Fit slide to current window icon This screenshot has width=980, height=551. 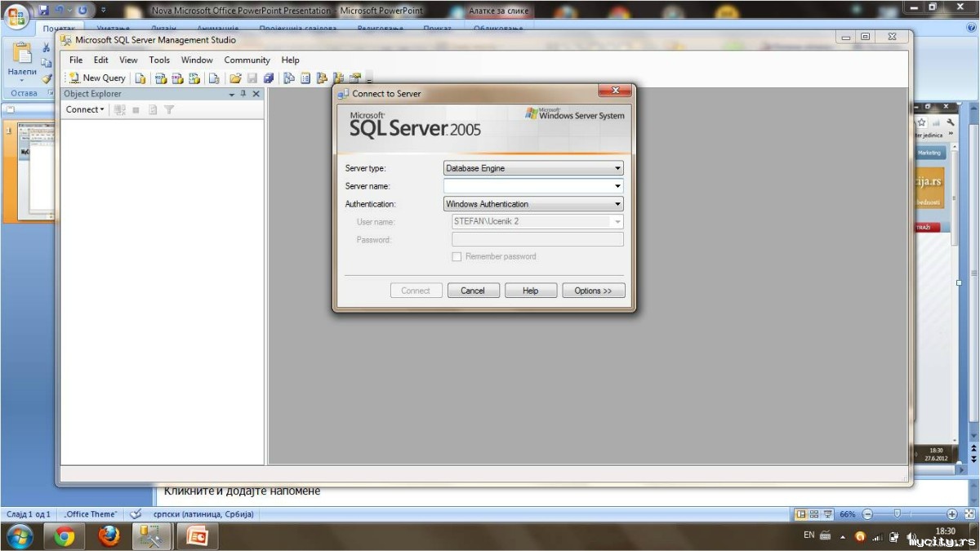[969, 514]
